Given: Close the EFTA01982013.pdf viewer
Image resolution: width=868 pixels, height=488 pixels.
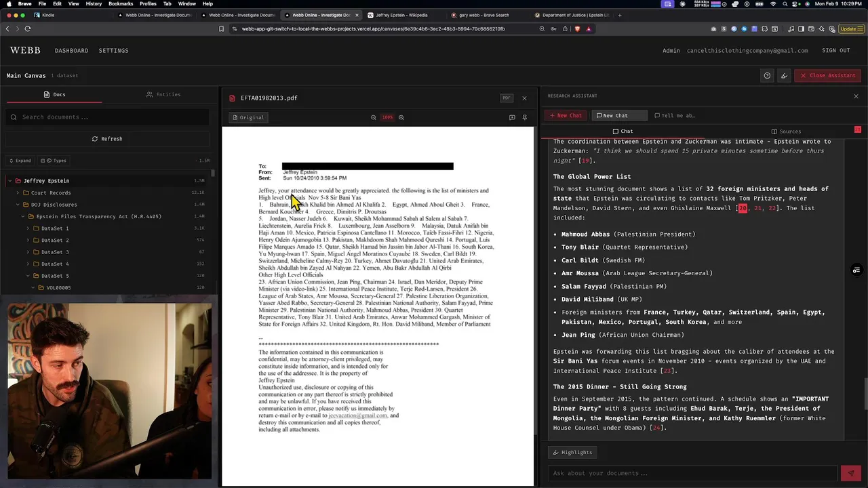Looking at the screenshot, I should pyautogui.click(x=524, y=98).
